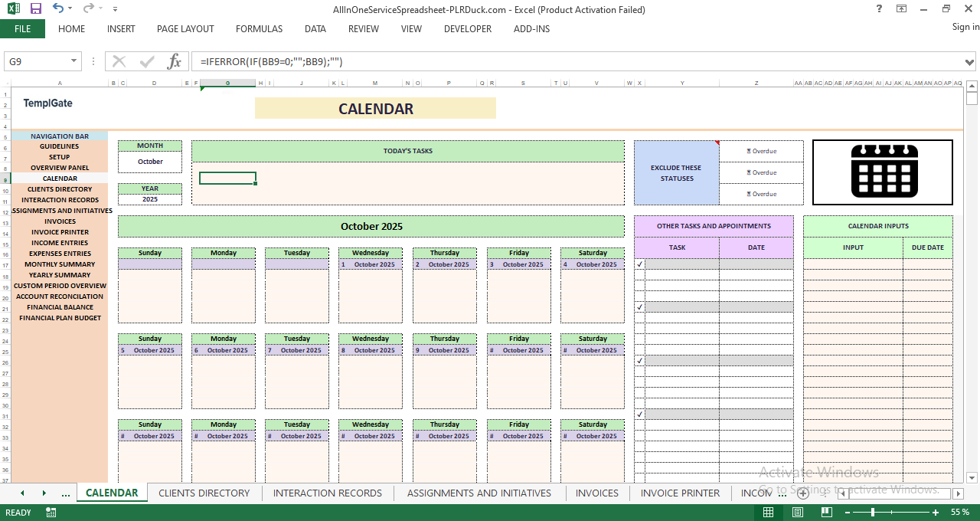
Task: Toggle the task checkmark cell in row 31
Action: 639,415
